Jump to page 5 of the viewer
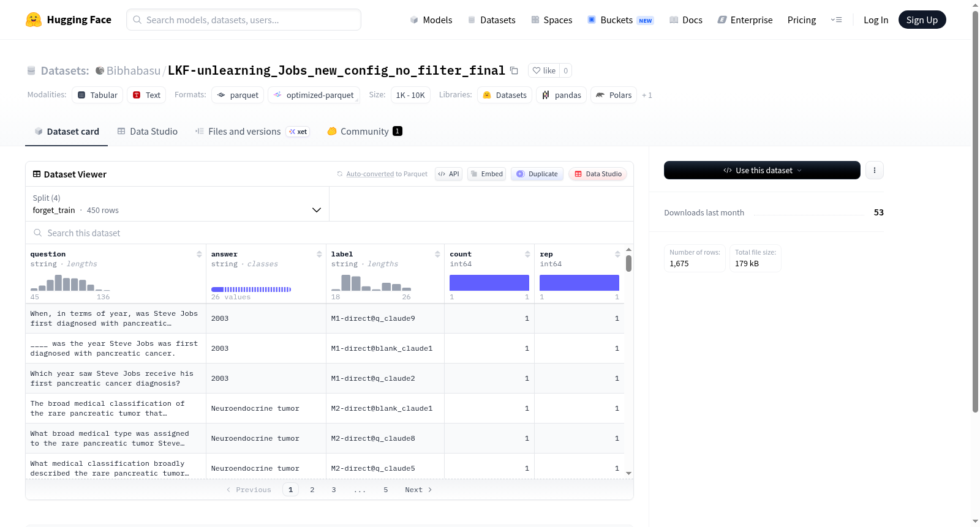The width and height of the screenshot is (980, 527). (386, 490)
